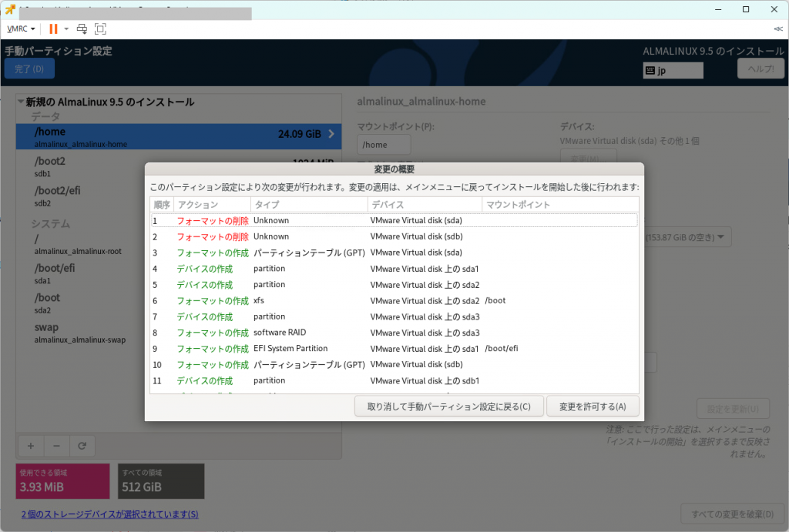Pause the virtual machine with the VMRC pause icon

coord(53,28)
